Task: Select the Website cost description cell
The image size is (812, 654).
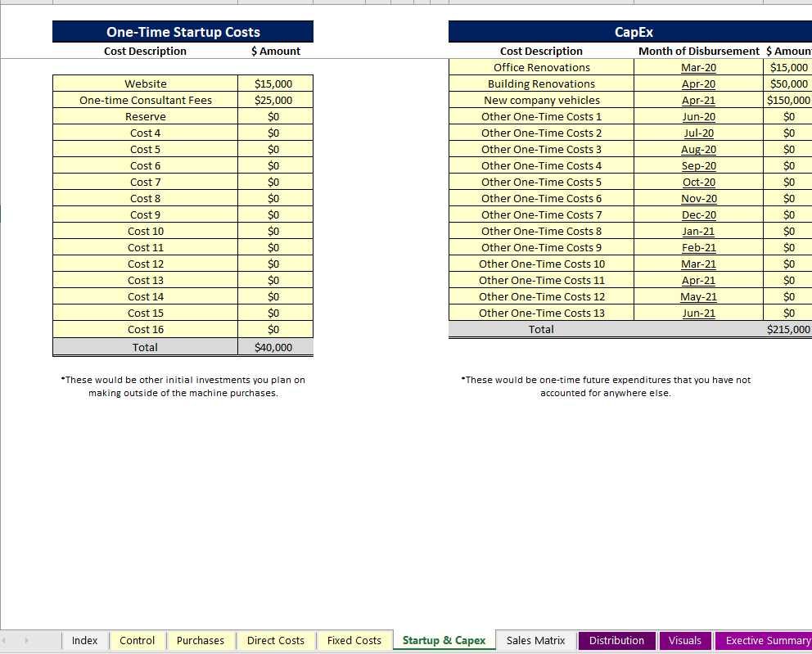Action: [x=146, y=83]
